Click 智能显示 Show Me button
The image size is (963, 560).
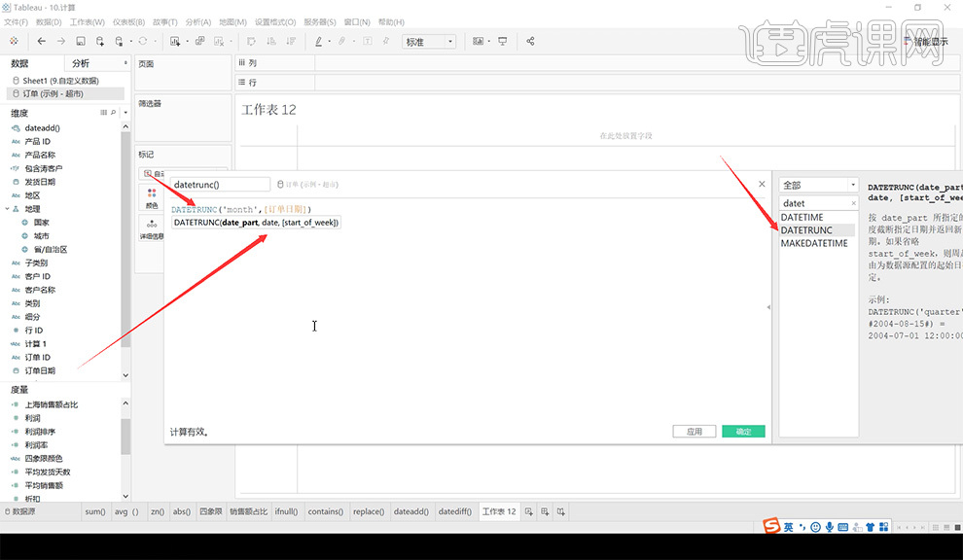(x=926, y=42)
